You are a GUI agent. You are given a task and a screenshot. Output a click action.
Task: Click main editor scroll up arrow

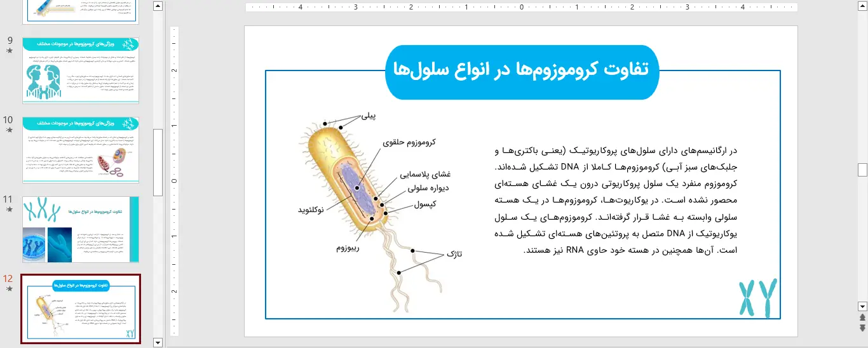click(x=862, y=6)
